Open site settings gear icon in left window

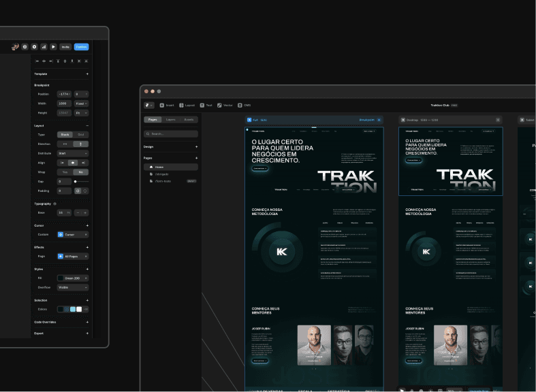click(x=34, y=47)
